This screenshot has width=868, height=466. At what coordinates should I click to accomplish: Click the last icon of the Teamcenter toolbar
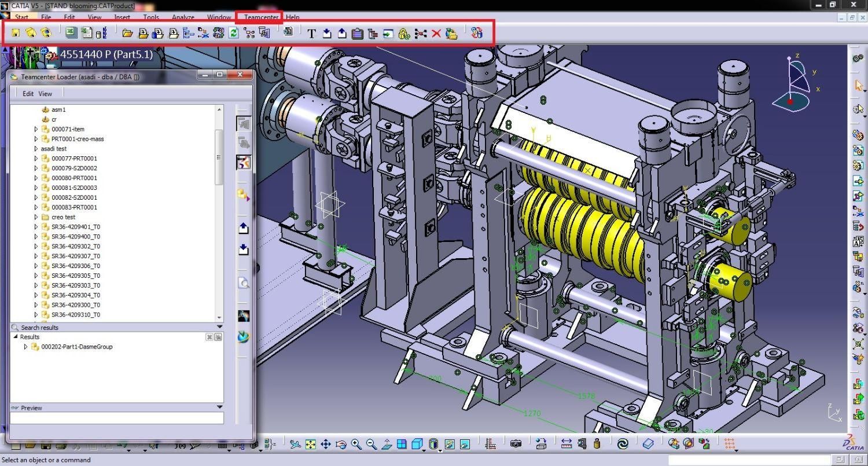click(476, 33)
